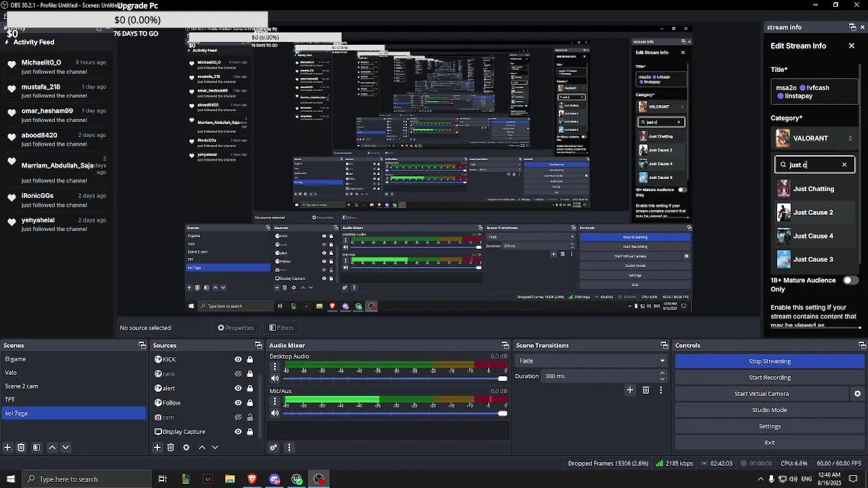Undock the Audio Mixer panel
This screenshot has width=868, height=488.
click(505, 346)
